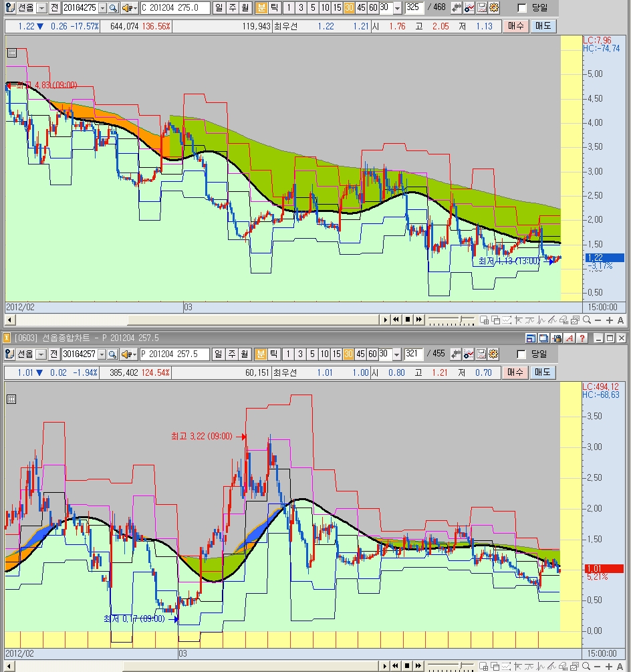Enable the 당일 checkbox in top chart
The image size is (631, 672).
click(x=523, y=8)
